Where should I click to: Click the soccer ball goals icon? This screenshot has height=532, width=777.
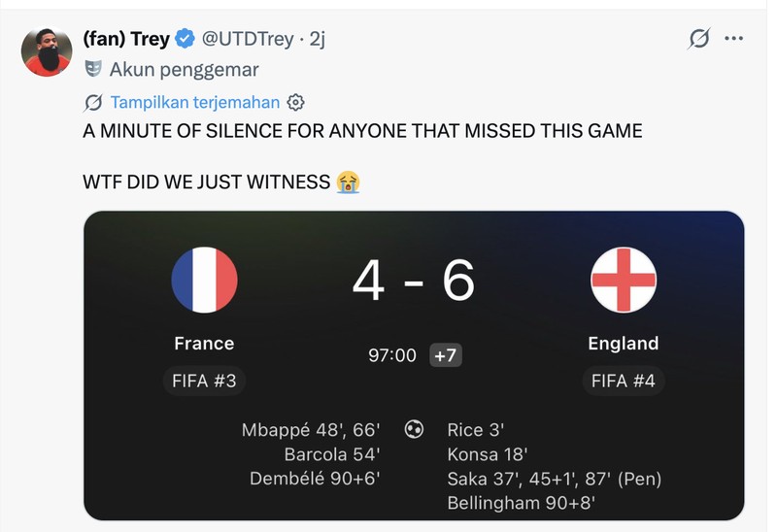point(414,429)
